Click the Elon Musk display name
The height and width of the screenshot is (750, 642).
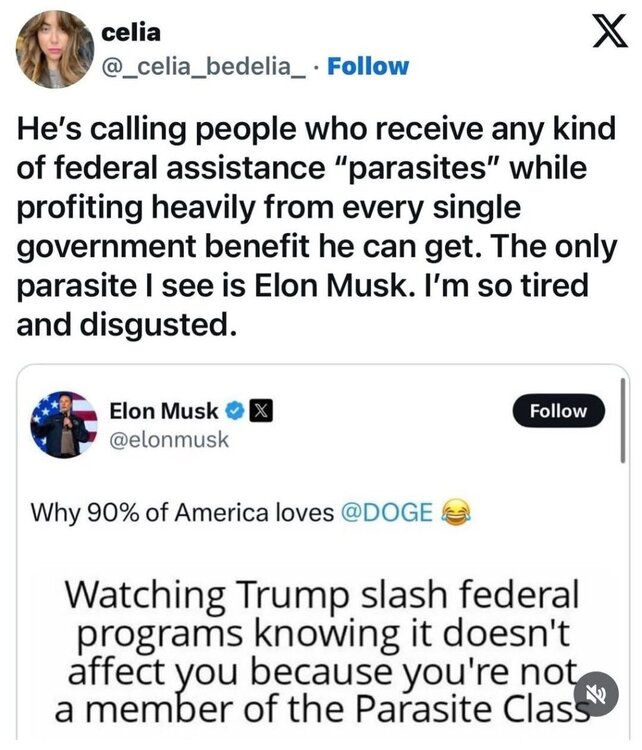click(163, 411)
